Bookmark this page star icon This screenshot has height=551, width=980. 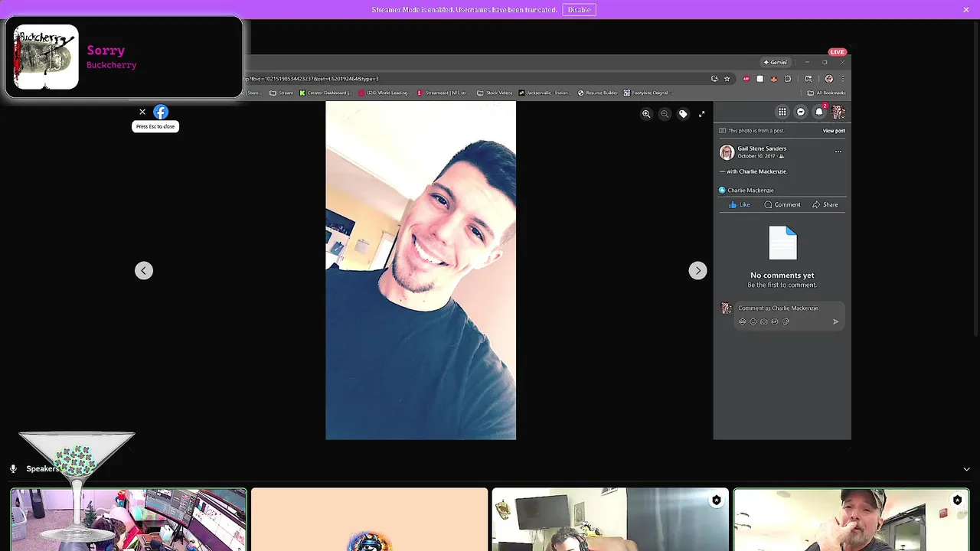pyautogui.click(x=727, y=79)
